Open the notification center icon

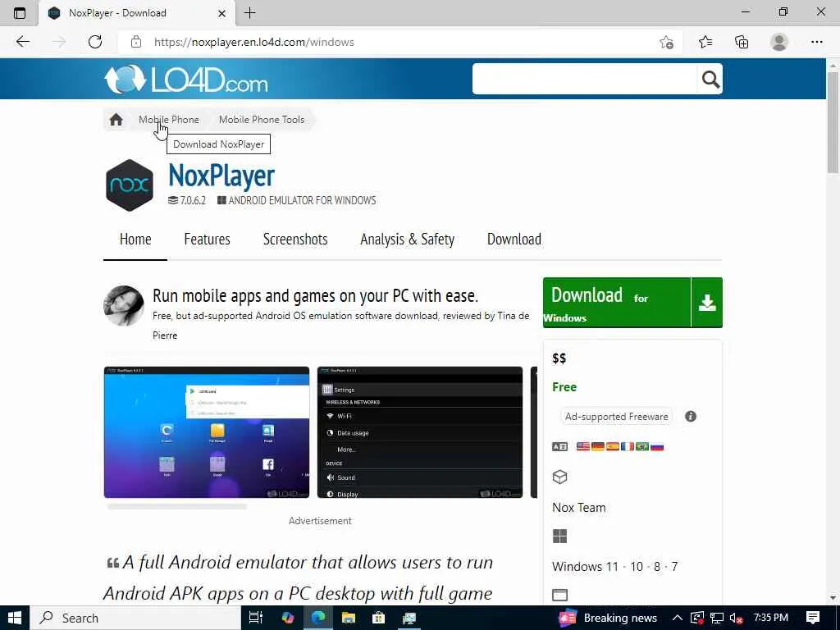[813, 618]
